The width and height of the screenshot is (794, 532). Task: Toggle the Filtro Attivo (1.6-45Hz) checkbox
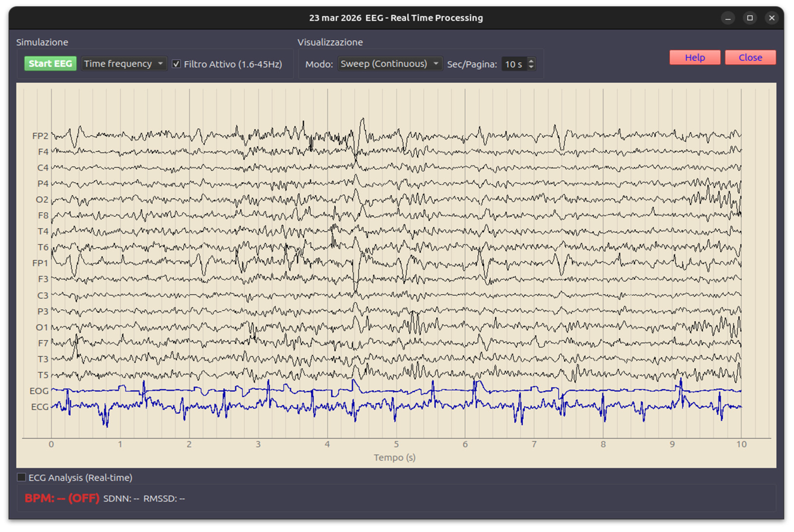176,64
